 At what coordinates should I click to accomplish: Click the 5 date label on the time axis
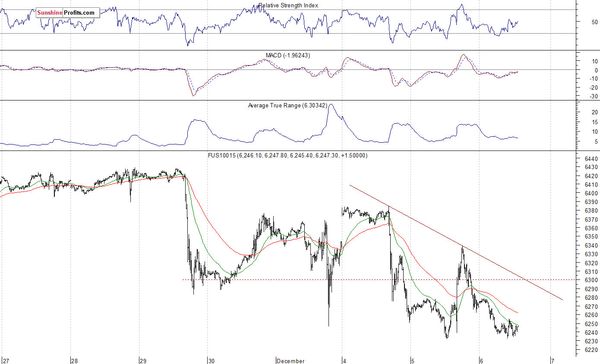[413, 361]
